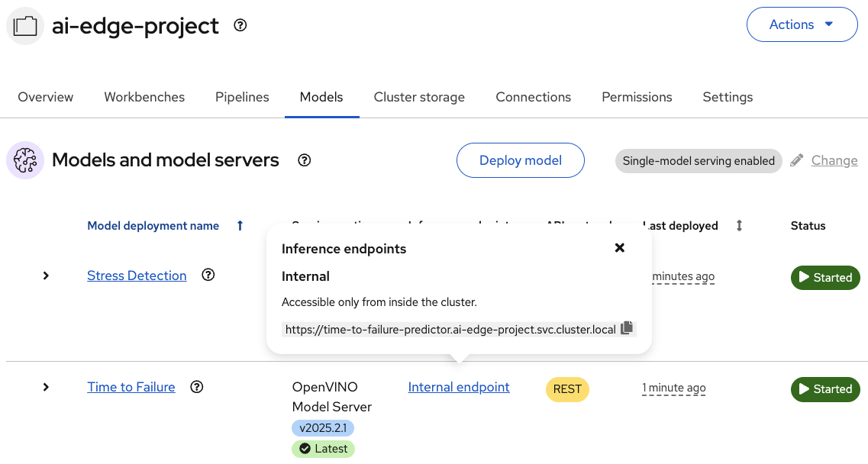Open the Pipelines tab
This screenshot has height=464, width=868.
click(x=242, y=97)
